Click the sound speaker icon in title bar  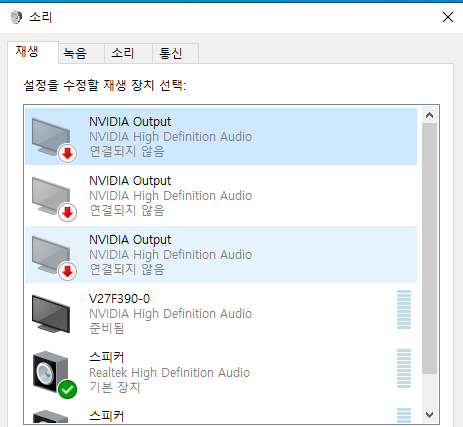[16, 17]
